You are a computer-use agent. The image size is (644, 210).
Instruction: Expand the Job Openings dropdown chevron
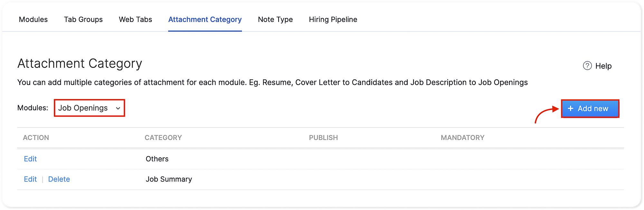118,108
